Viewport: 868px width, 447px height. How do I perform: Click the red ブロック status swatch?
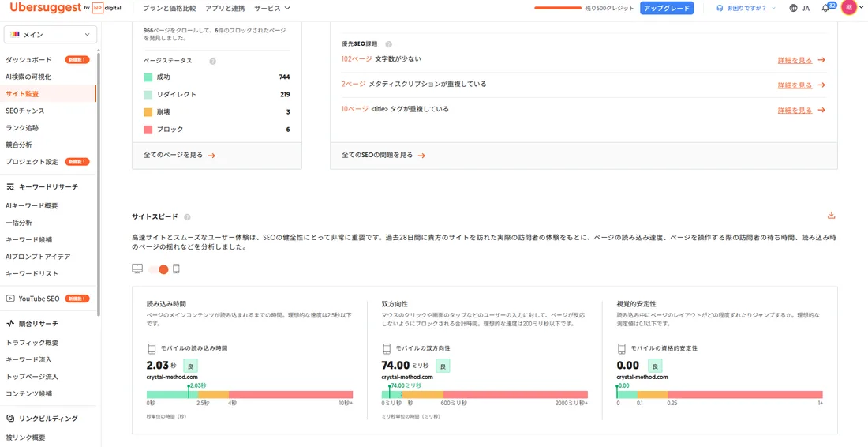[148, 130]
